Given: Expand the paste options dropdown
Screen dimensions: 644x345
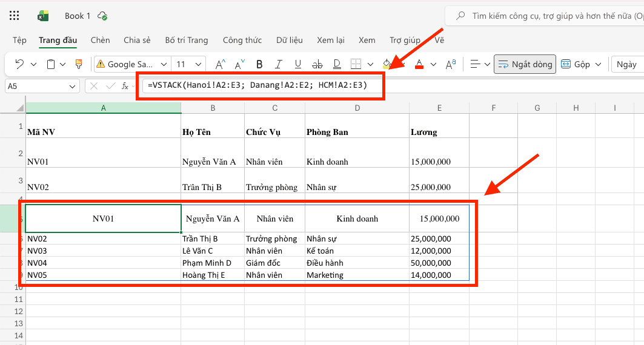Looking at the screenshot, I should click(x=62, y=64).
